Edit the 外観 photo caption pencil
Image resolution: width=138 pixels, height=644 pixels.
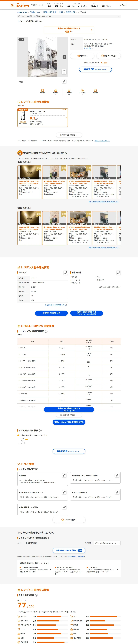point(64,81)
